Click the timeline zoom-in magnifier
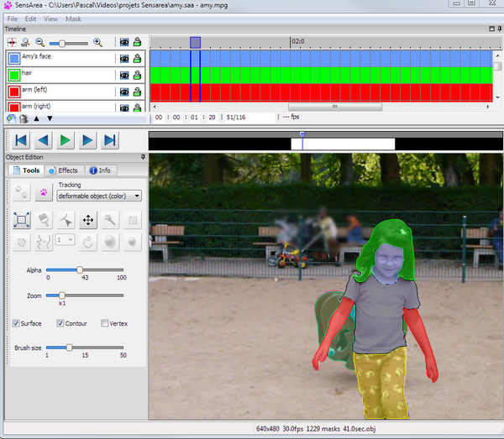Viewport: 504px width, 439px height. pos(97,42)
